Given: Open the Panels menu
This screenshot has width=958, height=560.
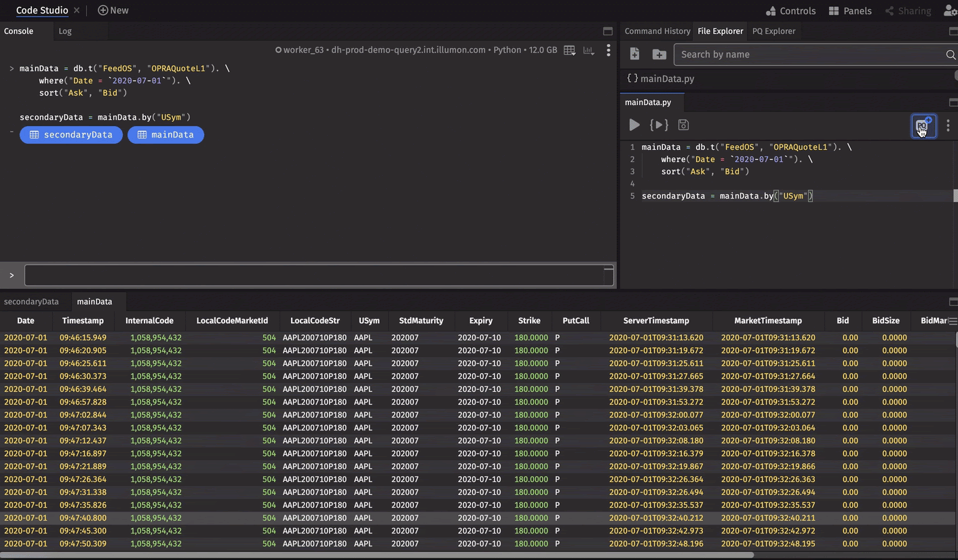Looking at the screenshot, I should tap(850, 11).
